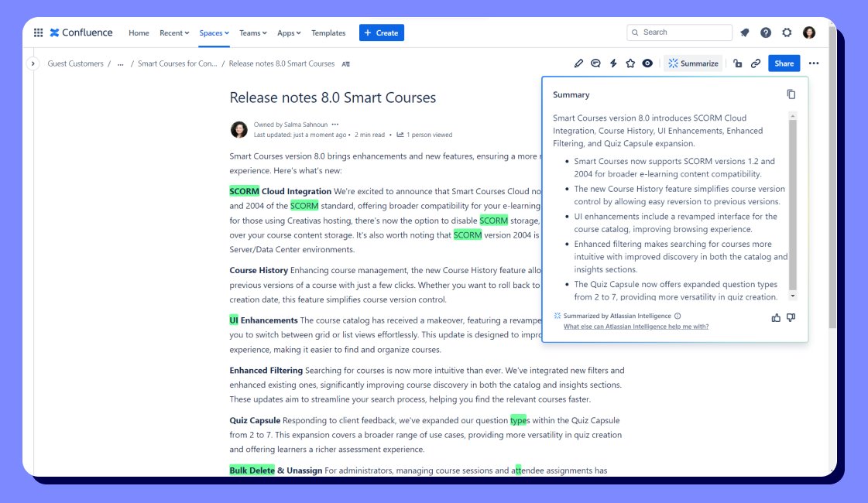
Task: Open the Apps dropdown
Action: point(289,33)
